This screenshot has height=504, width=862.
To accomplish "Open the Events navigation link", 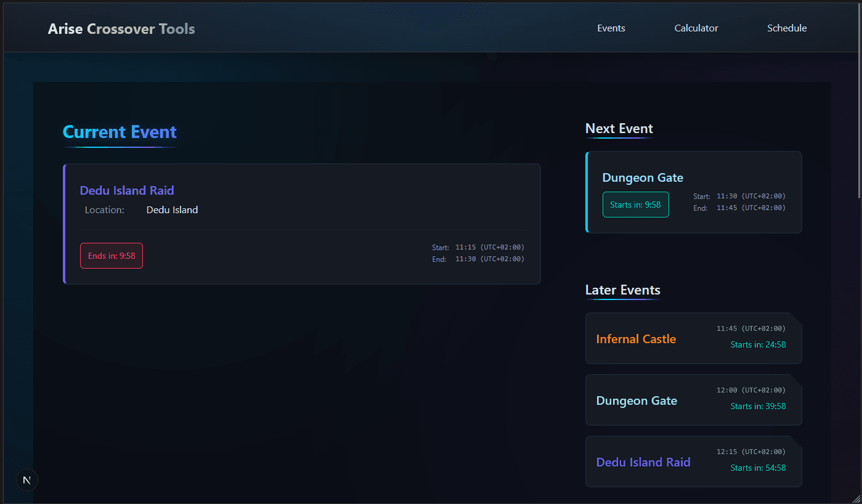I will (611, 28).
